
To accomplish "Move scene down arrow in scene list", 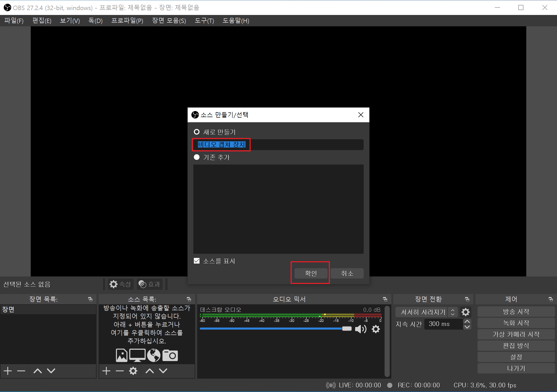I will point(51,371).
